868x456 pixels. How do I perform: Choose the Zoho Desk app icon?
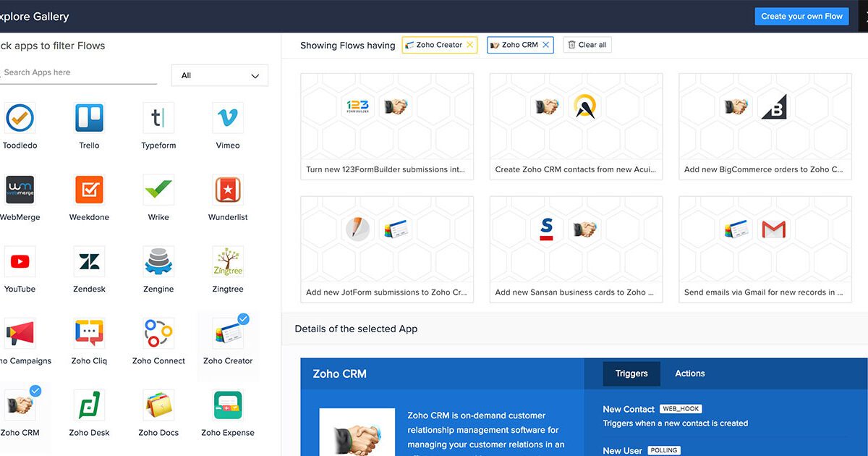tap(89, 405)
